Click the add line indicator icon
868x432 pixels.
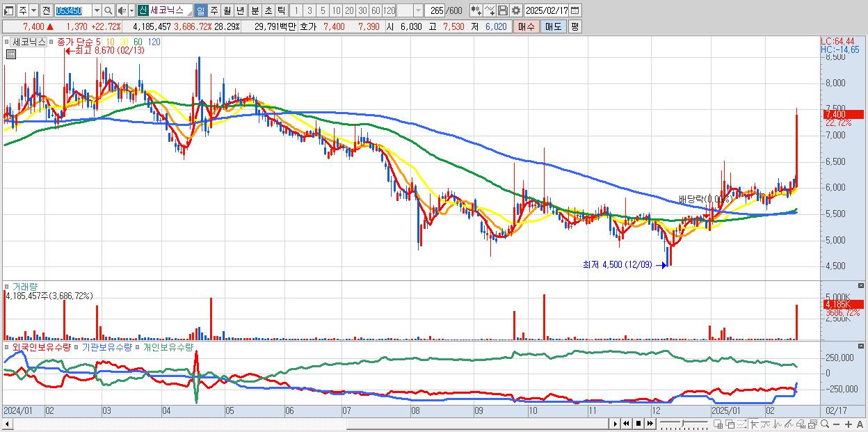[x=489, y=10]
